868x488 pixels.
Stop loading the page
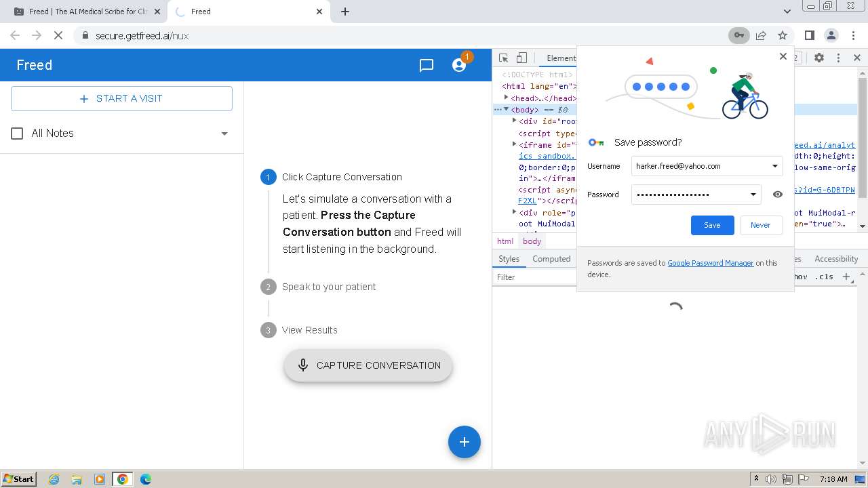point(58,35)
